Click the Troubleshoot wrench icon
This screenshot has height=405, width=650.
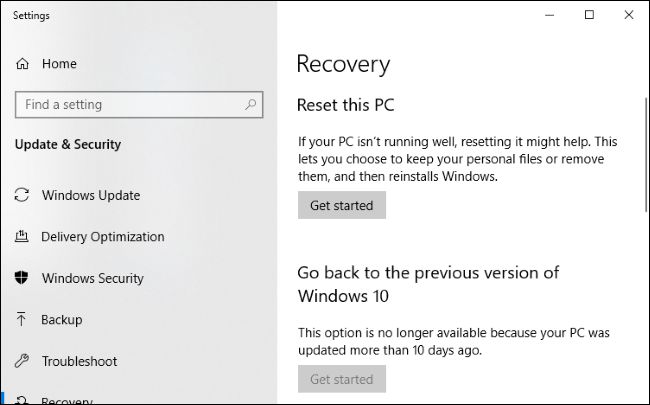click(22, 362)
